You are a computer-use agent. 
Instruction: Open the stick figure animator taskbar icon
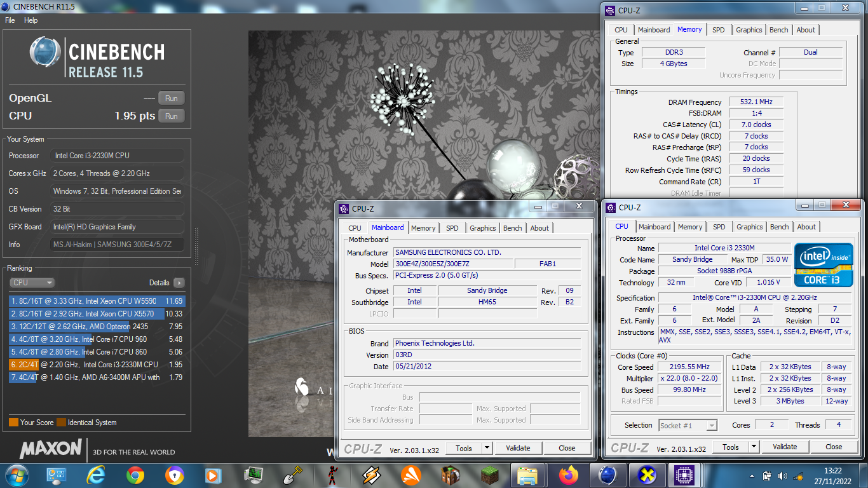tap(332, 475)
